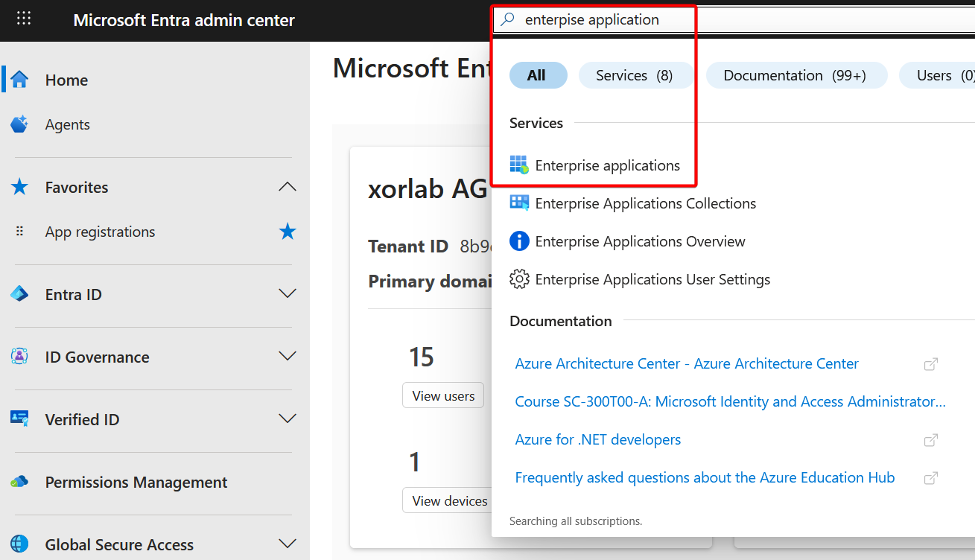Click the search magnifier icon

(x=507, y=19)
